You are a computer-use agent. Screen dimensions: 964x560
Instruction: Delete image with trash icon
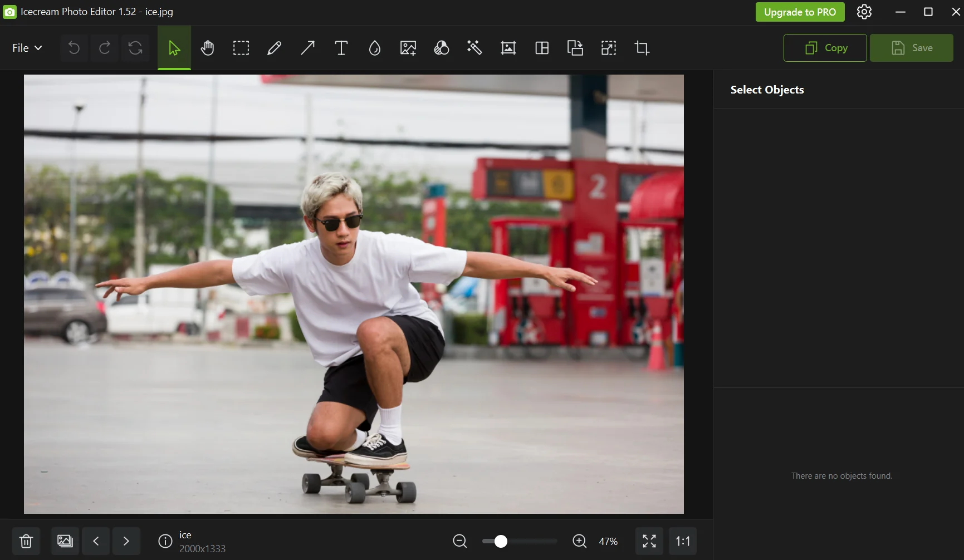point(26,541)
